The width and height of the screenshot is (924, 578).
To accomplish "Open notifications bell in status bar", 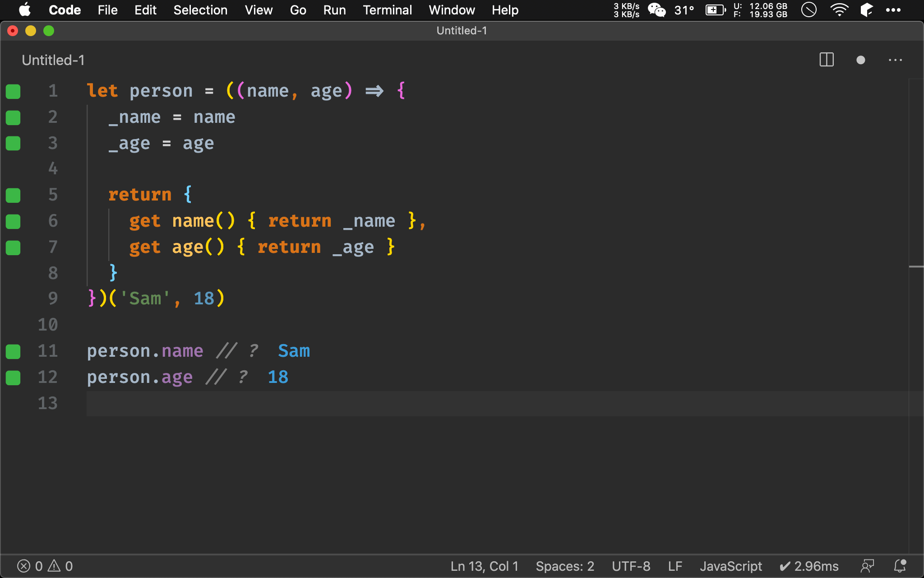I will [x=900, y=566].
